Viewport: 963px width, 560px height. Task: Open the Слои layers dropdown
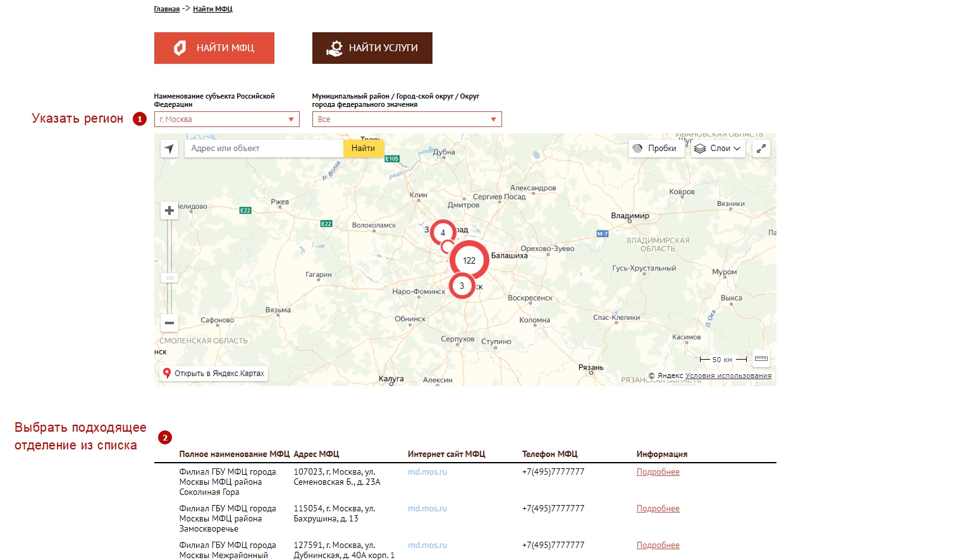[x=718, y=149]
